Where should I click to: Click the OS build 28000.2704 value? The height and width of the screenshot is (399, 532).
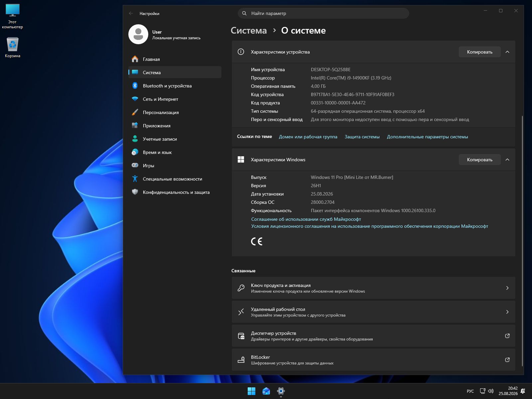[x=323, y=202]
